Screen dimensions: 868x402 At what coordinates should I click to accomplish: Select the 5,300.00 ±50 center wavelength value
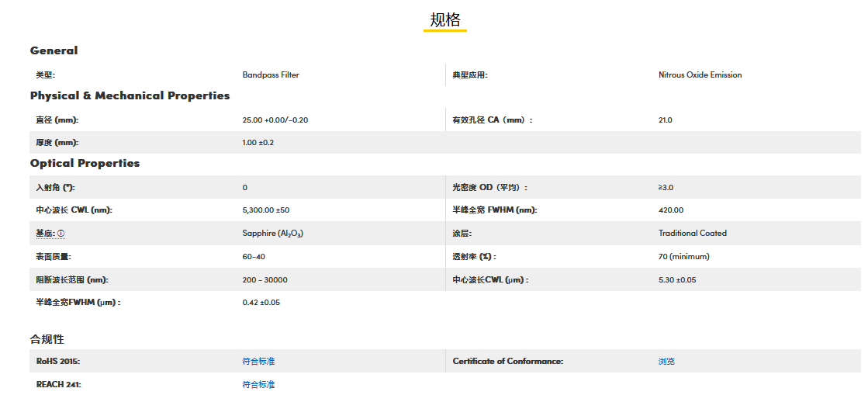[266, 210]
